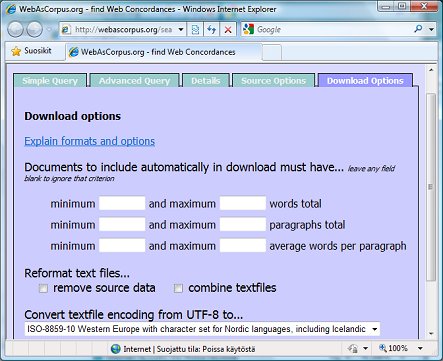
Task: Go back with the browser Back button
Action: click(x=15, y=29)
